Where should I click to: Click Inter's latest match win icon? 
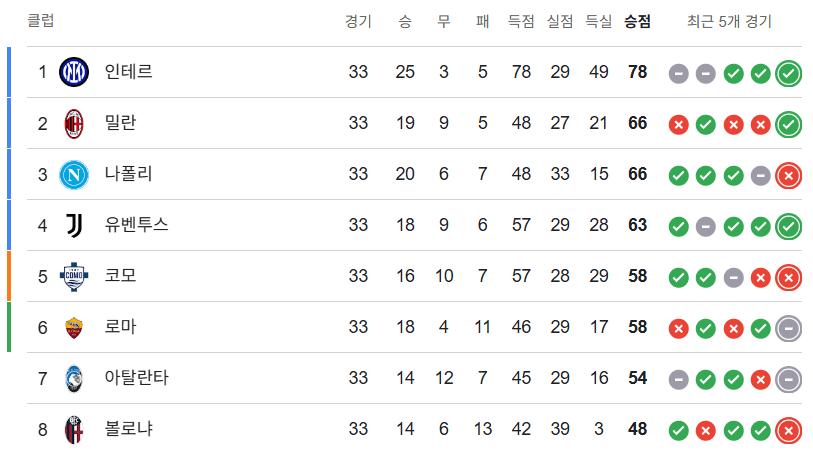788,73
